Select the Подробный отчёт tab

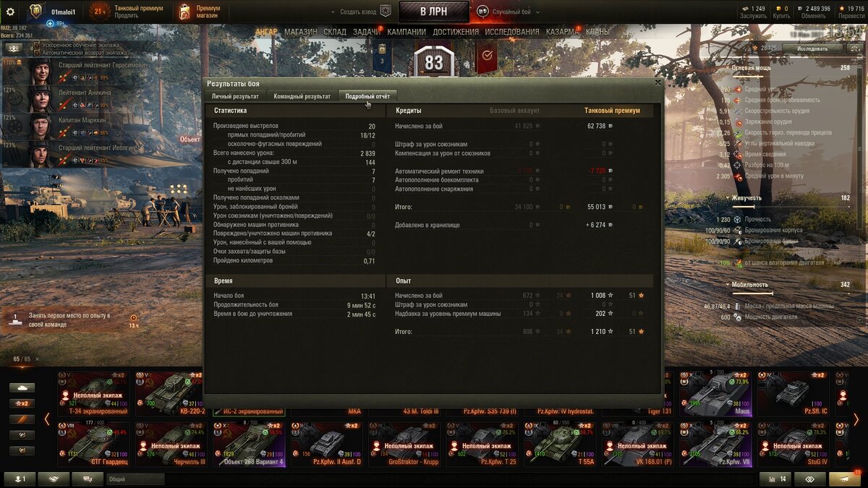click(x=367, y=96)
